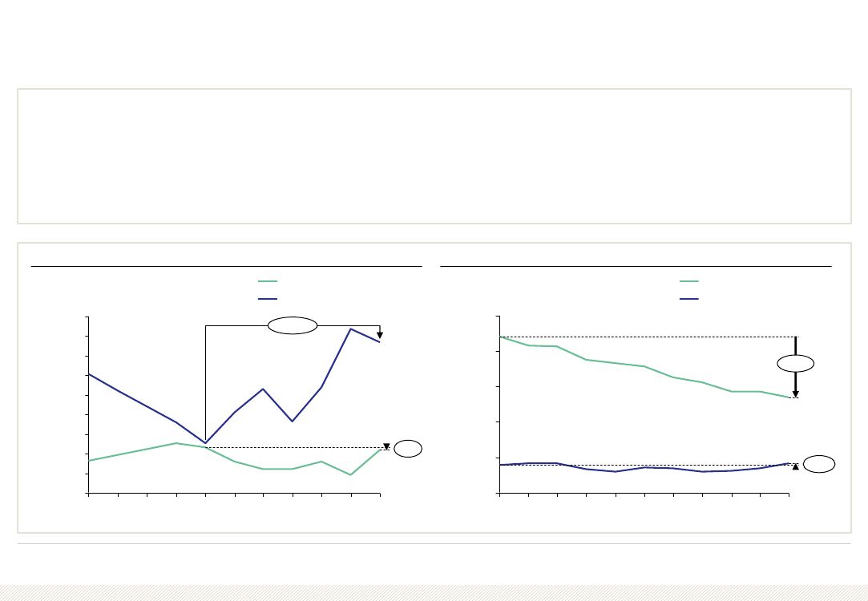Click the dashed reference line extending from the bracket base
The height and width of the screenshot is (601, 868).
point(295,447)
